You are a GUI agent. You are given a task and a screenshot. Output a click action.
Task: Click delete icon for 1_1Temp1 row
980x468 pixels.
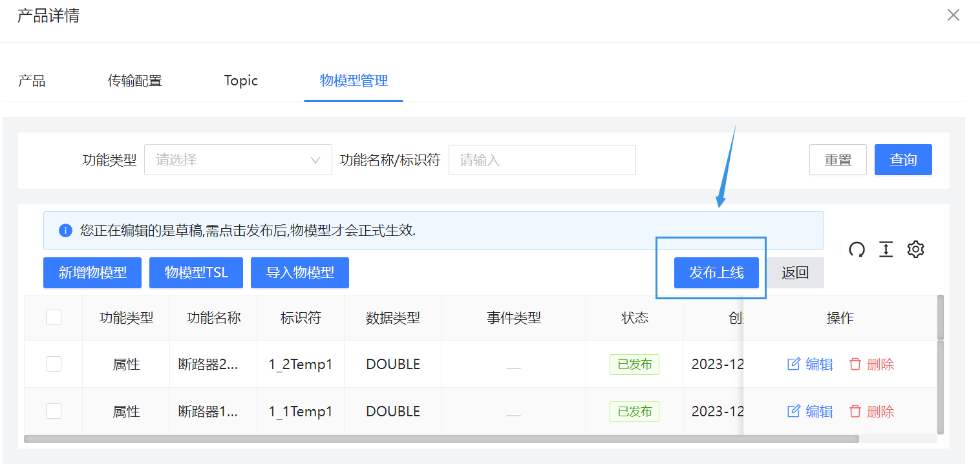[855, 412]
